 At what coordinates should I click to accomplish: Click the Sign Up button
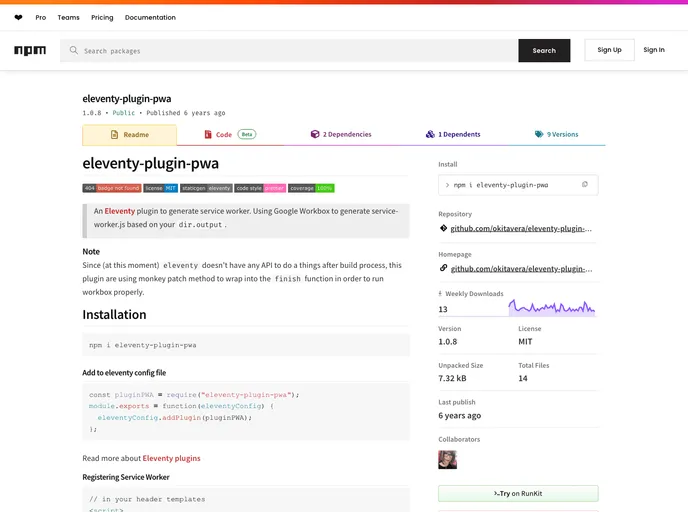tap(609, 50)
